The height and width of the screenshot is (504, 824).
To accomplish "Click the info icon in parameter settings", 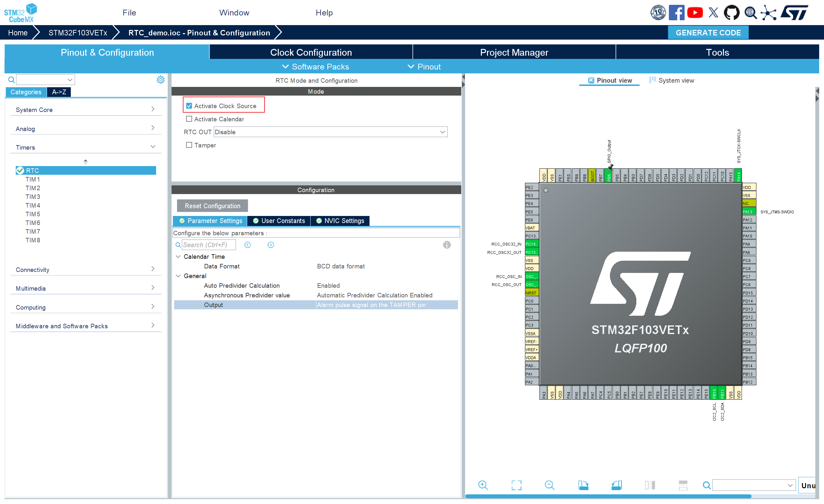I will point(446,245).
